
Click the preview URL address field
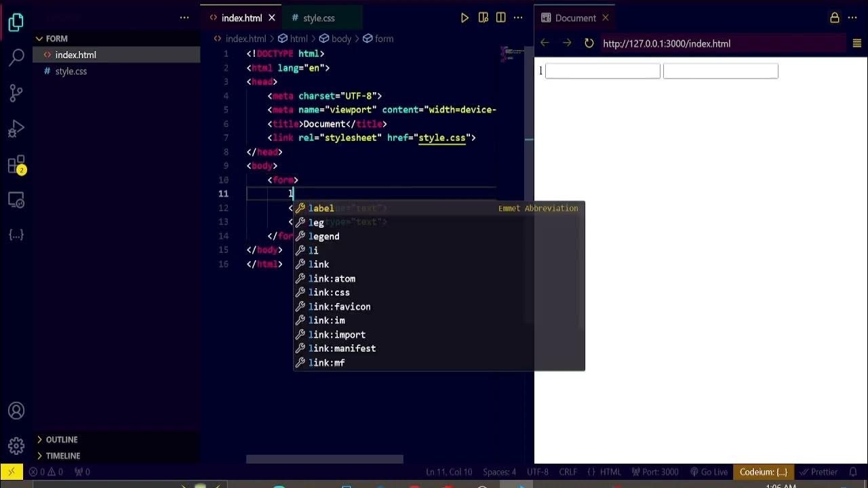(722, 43)
